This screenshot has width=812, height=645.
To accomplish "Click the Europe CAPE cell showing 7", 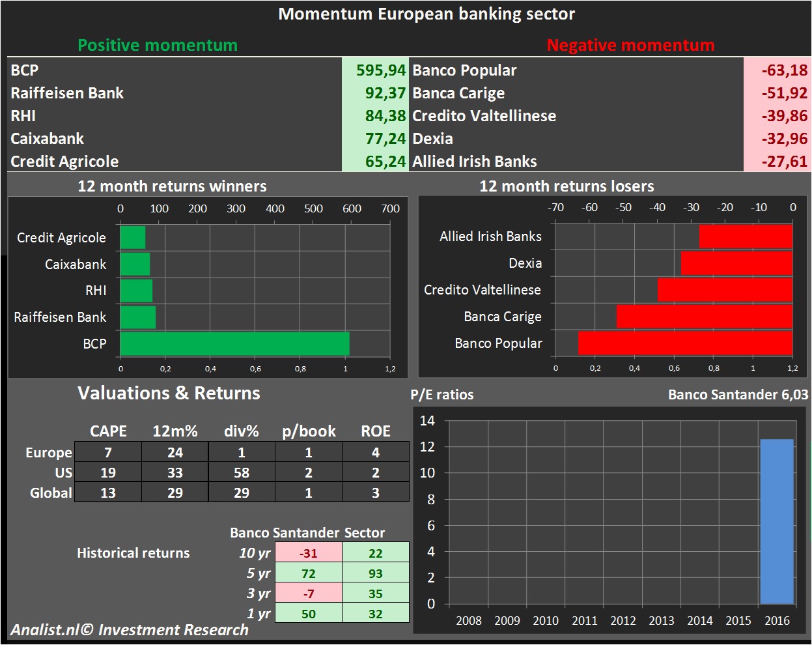I will (x=108, y=452).
